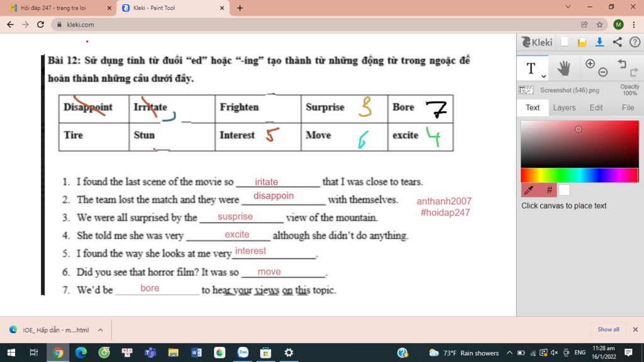The width and height of the screenshot is (644, 362).
Task: Open Settings gear from the taskbar
Action: 289,353
